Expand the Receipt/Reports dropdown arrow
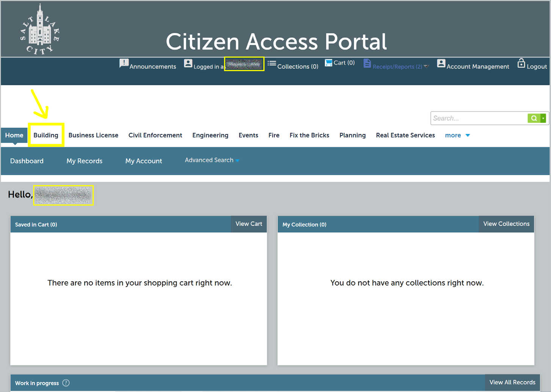551x392 pixels. (x=426, y=66)
